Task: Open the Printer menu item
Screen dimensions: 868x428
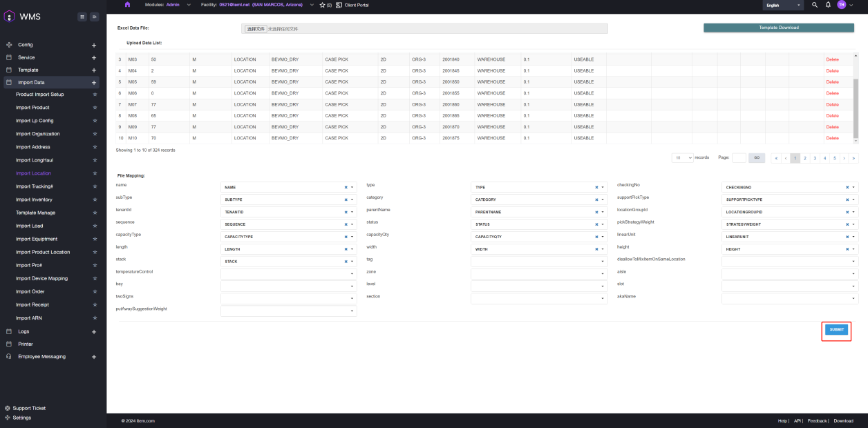Action: click(x=26, y=344)
